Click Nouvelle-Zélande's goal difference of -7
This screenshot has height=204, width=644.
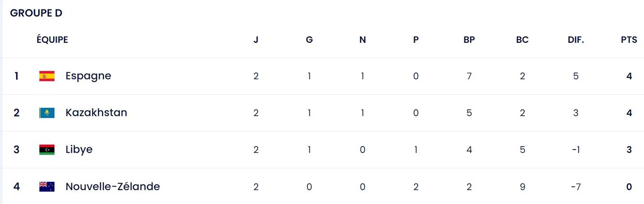click(576, 187)
